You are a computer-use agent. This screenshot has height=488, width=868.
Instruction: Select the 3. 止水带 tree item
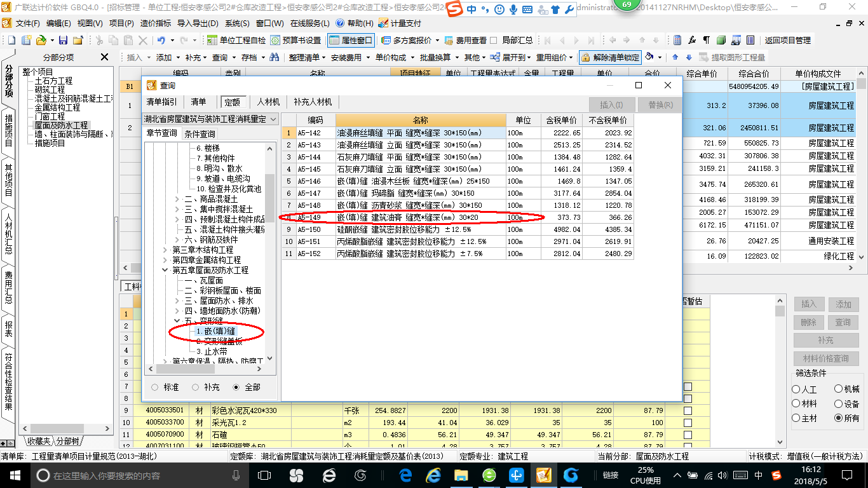(x=212, y=351)
